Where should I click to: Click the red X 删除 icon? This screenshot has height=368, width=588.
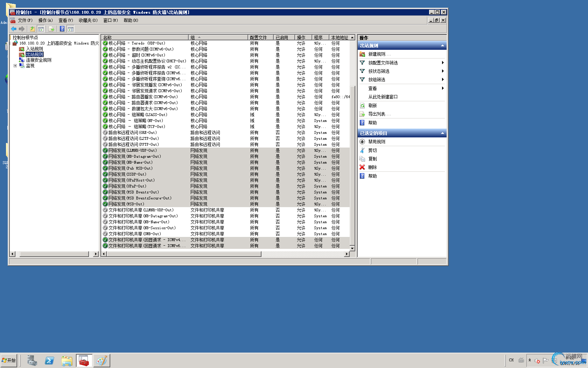pos(362,167)
